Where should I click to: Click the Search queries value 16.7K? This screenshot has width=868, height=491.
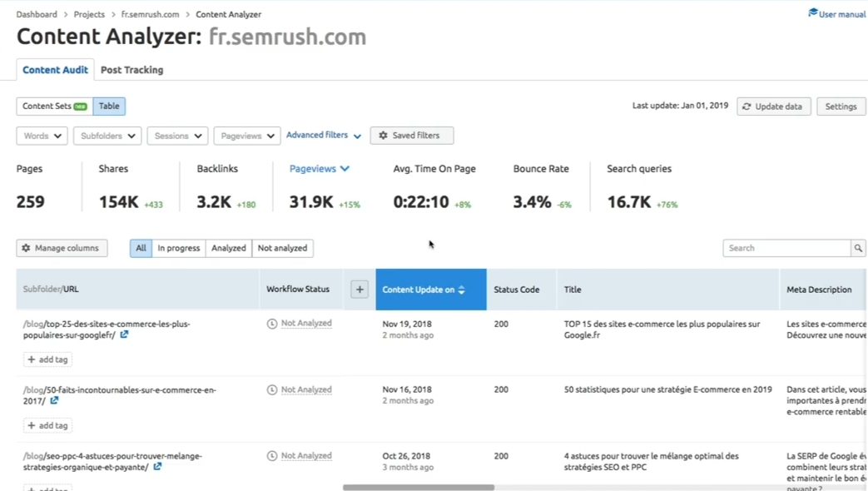629,202
